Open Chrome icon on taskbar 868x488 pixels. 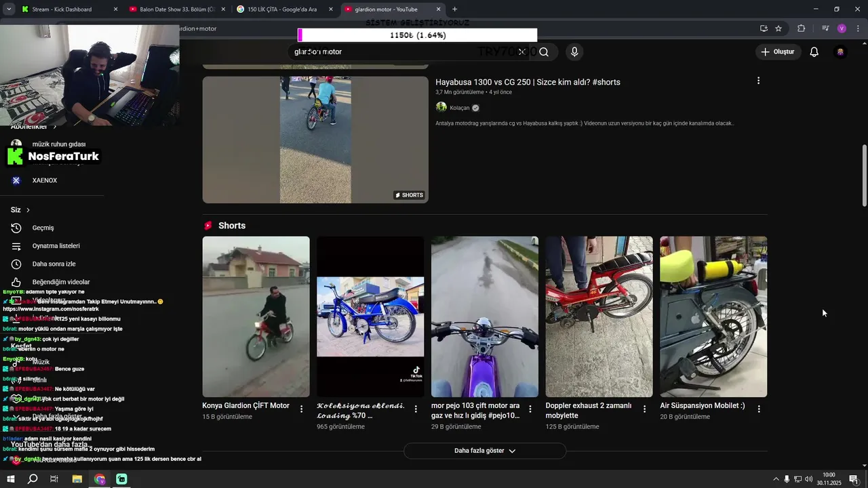click(x=100, y=479)
